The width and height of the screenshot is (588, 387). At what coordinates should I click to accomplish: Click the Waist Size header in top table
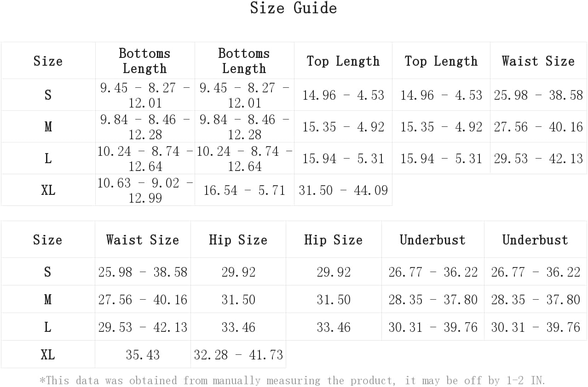pos(538,61)
